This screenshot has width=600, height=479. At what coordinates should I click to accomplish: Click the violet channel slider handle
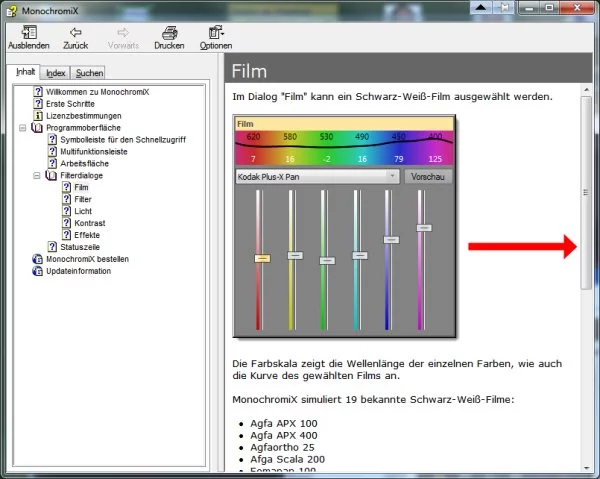coord(424,228)
